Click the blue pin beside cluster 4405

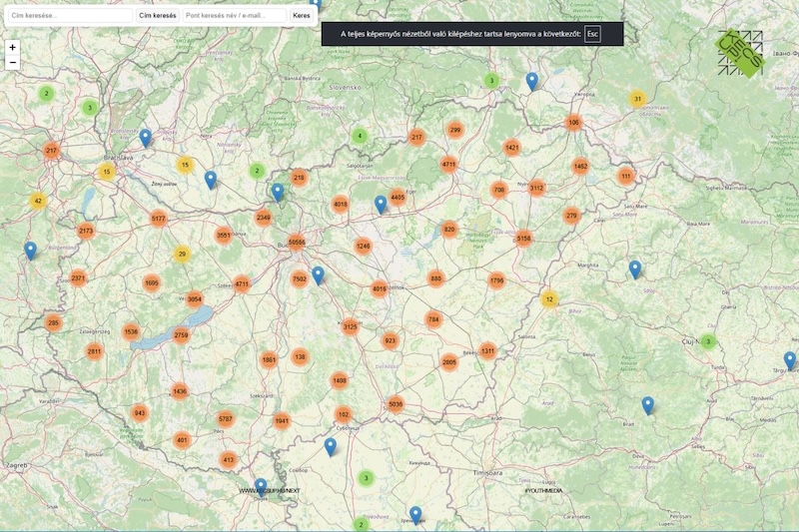click(x=381, y=204)
